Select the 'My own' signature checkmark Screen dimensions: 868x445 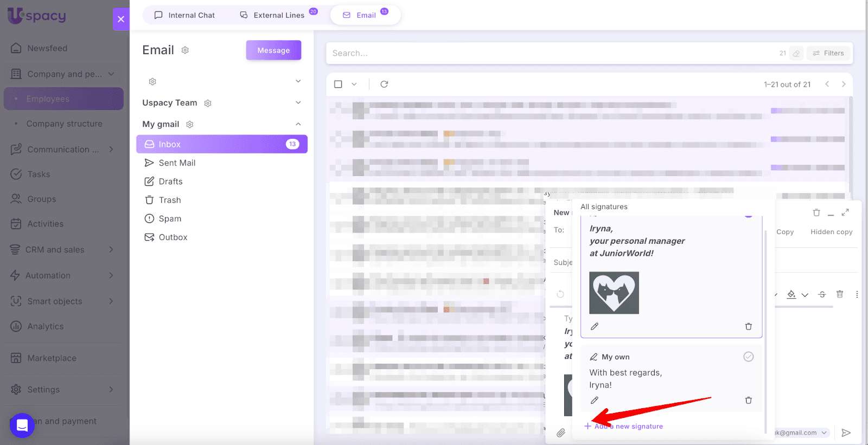[x=748, y=357]
